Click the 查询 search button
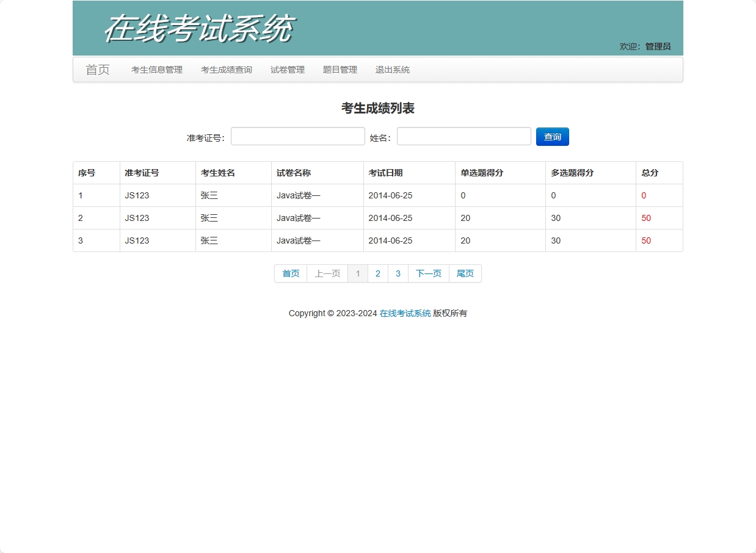The image size is (756, 553). point(552,136)
